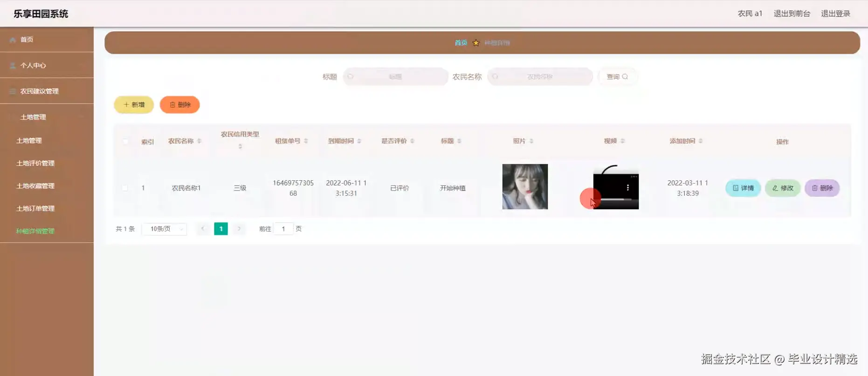The height and width of the screenshot is (376, 868).
Task: Click the 查询 search button
Action: [617, 77]
